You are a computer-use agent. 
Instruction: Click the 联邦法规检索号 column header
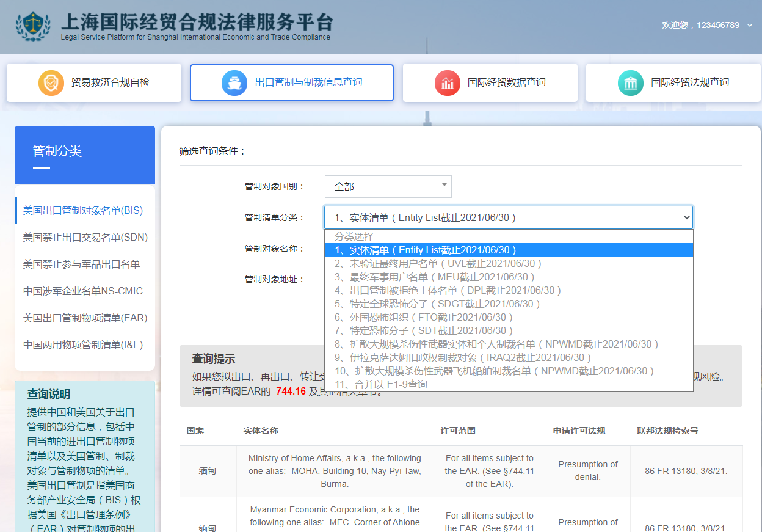pyautogui.click(x=668, y=431)
